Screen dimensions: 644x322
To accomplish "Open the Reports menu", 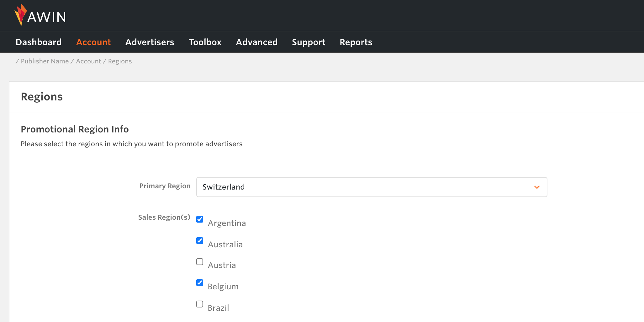I will point(356,42).
